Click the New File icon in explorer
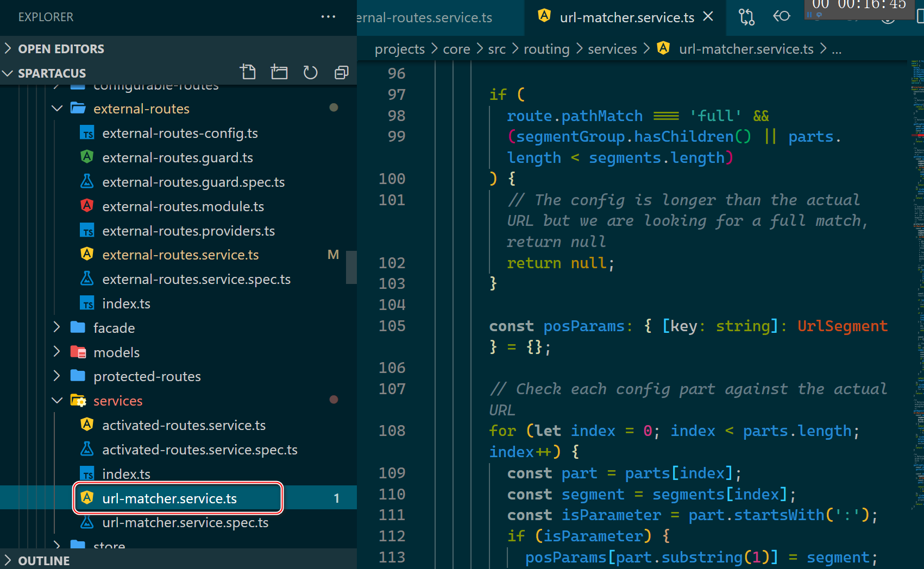Viewport: 924px width, 569px height. (x=248, y=72)
